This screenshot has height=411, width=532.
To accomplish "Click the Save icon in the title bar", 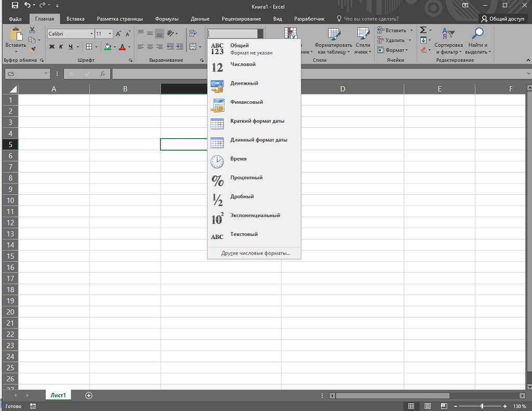I will (15, 5).
